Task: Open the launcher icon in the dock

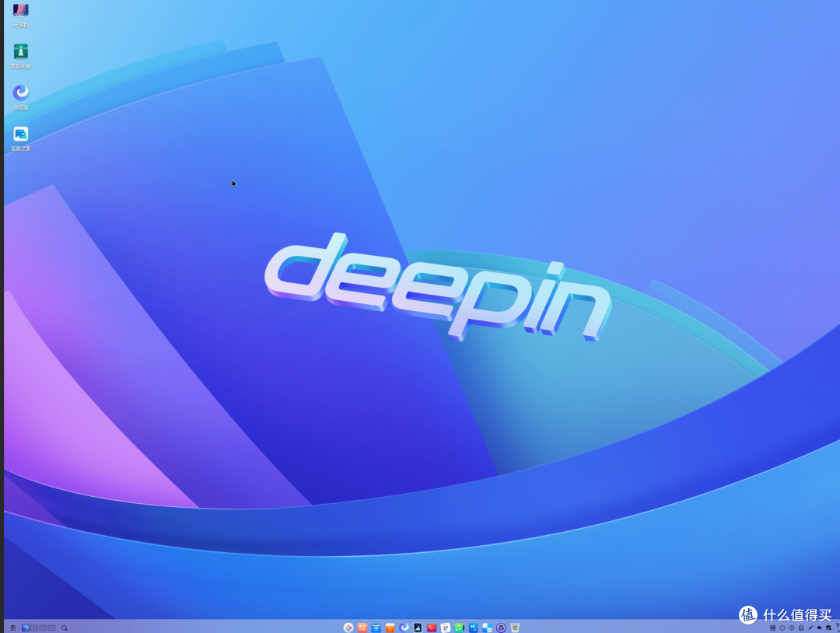Action: 348,628
